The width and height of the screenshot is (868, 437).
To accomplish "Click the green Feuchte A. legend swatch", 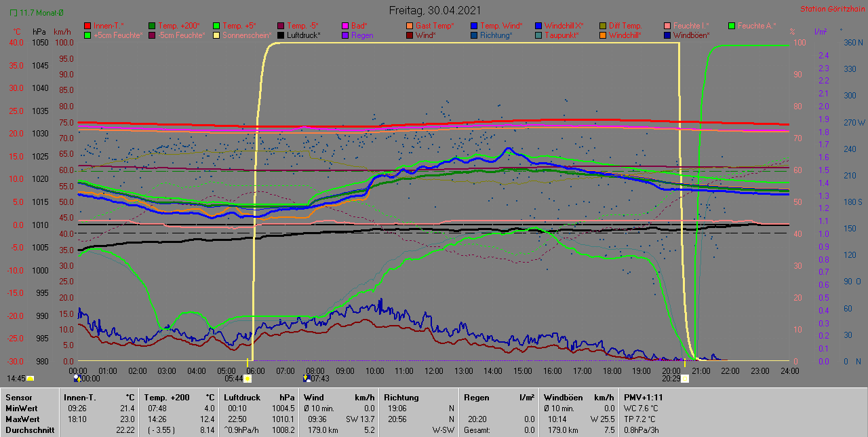I will coord(732,26).
